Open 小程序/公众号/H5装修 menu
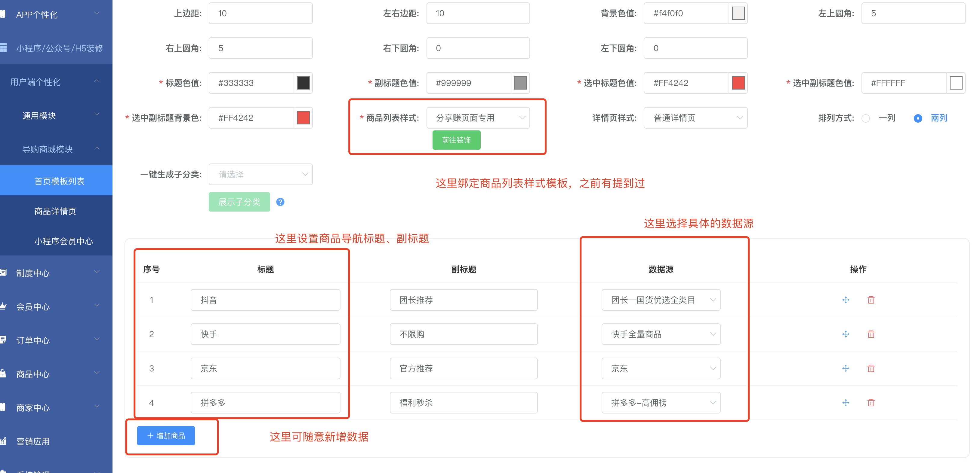Screen dimensions: 980x473 [56, 48]
